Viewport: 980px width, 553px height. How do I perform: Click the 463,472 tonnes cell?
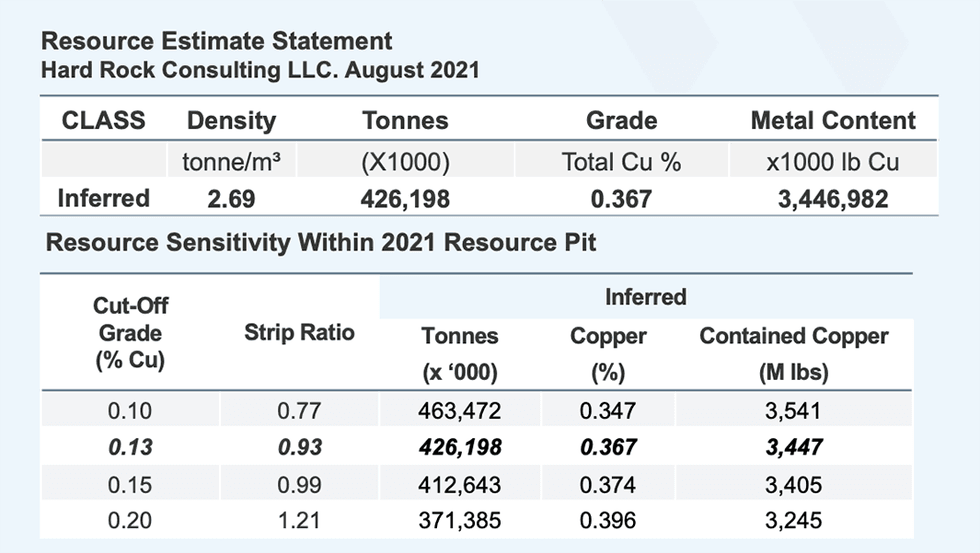tap(460, 410)
